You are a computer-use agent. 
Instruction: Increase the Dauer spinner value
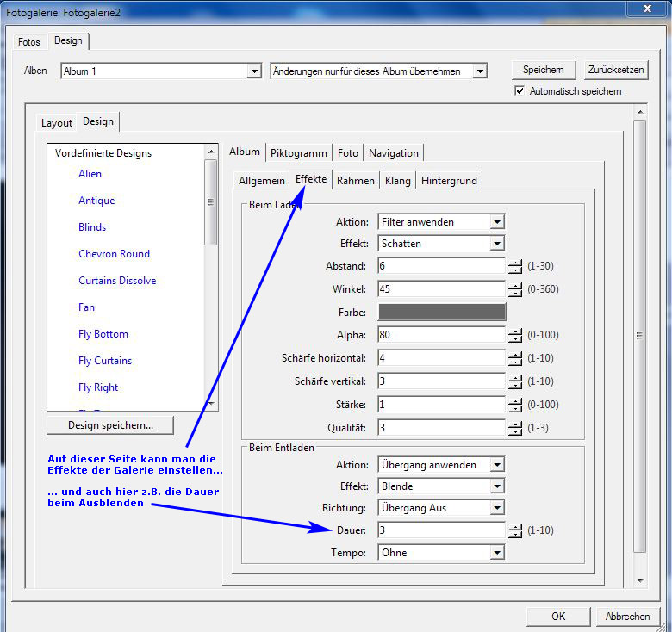pyautogui.click(x=515, y=527)
